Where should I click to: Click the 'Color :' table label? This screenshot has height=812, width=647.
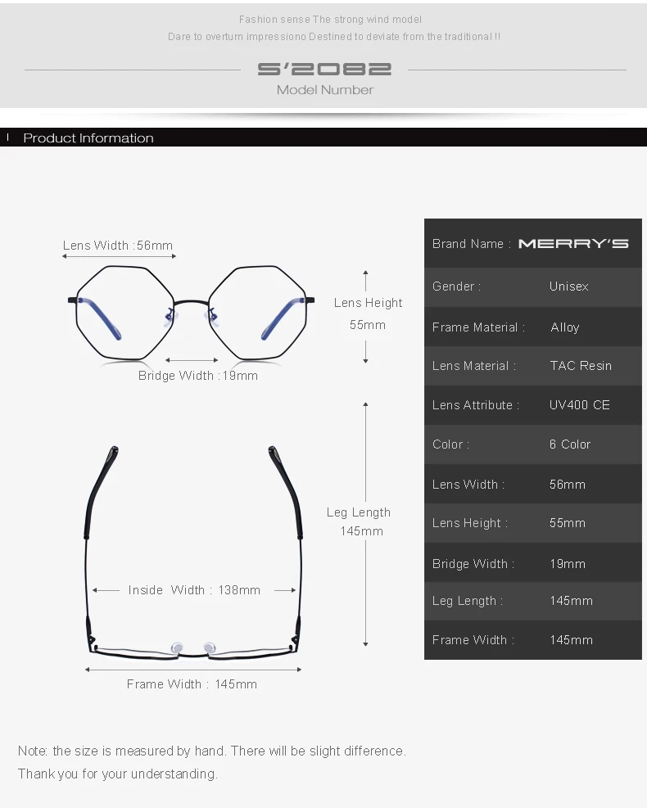pyautogui.click(x=450, y=444)
